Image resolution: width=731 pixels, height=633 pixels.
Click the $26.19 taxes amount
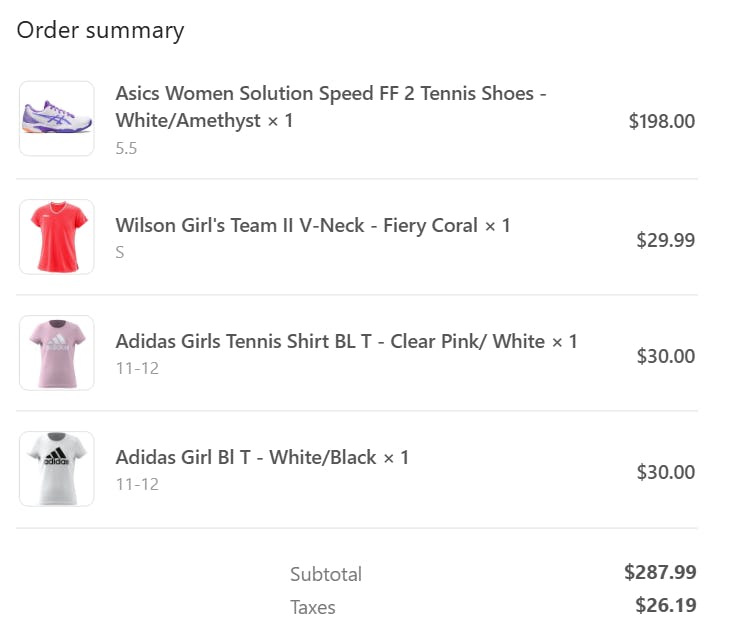point(665,605)
